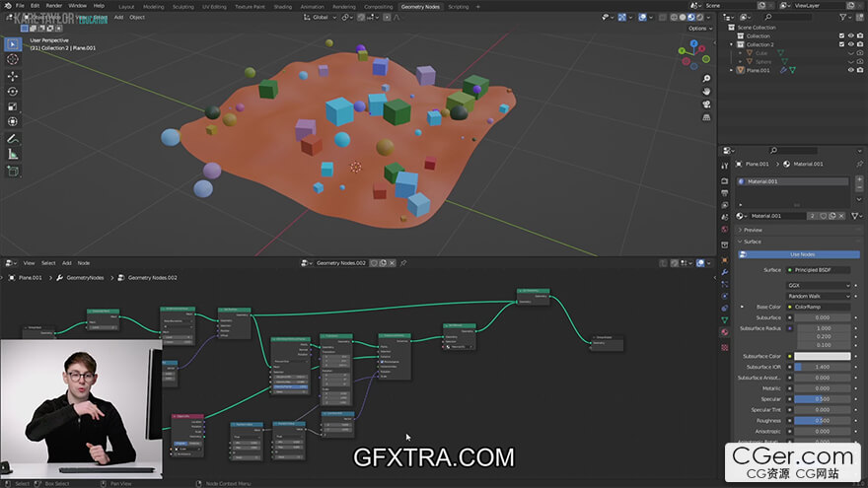Viewport: 868px width, 488px height.
Task: Open the GGX distribution dropdown
Action: (819, 285)
